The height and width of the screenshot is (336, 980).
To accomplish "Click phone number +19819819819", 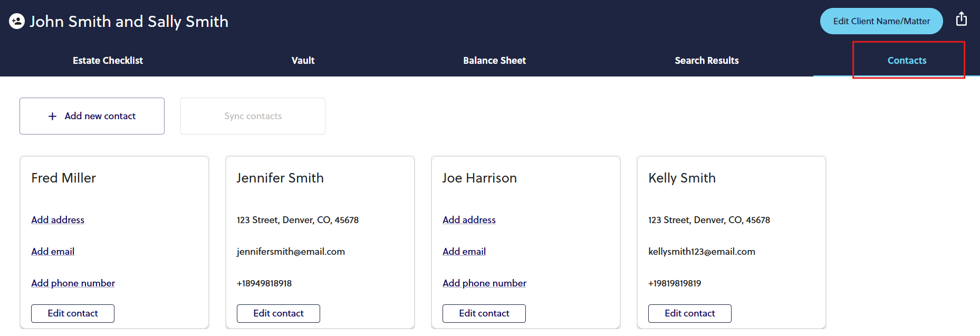I will click(x=675, y=283).
